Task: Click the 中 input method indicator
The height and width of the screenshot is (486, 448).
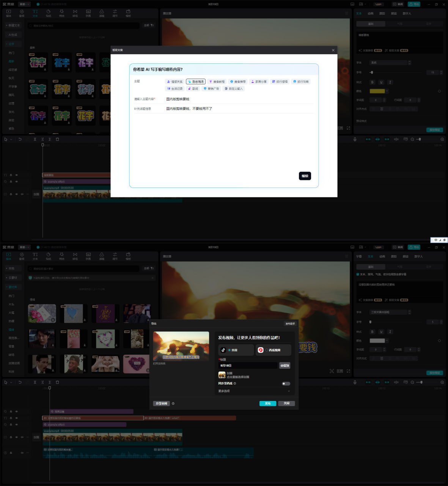Action: [435, 240]
